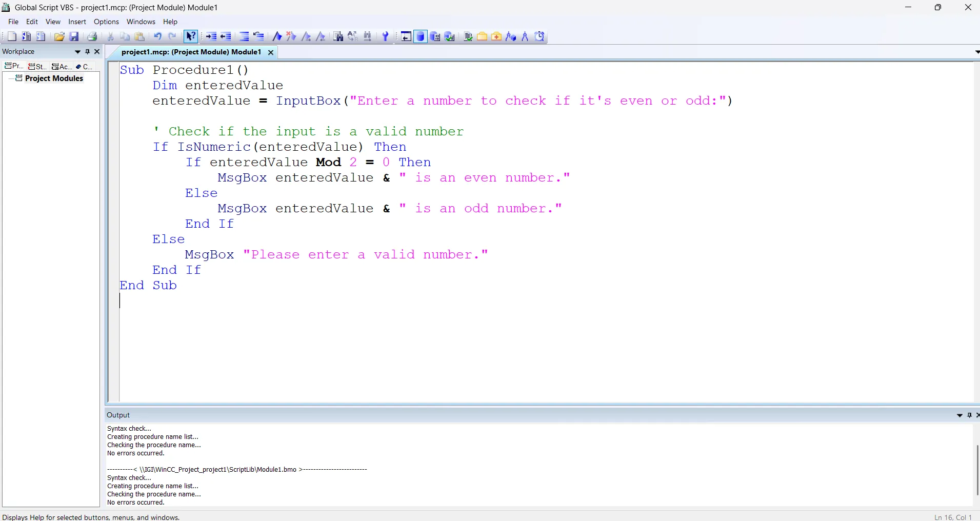Viewport: 980px width, 521px height.
Task: Select the What's This help tool
Action: (x=191, y=36)
